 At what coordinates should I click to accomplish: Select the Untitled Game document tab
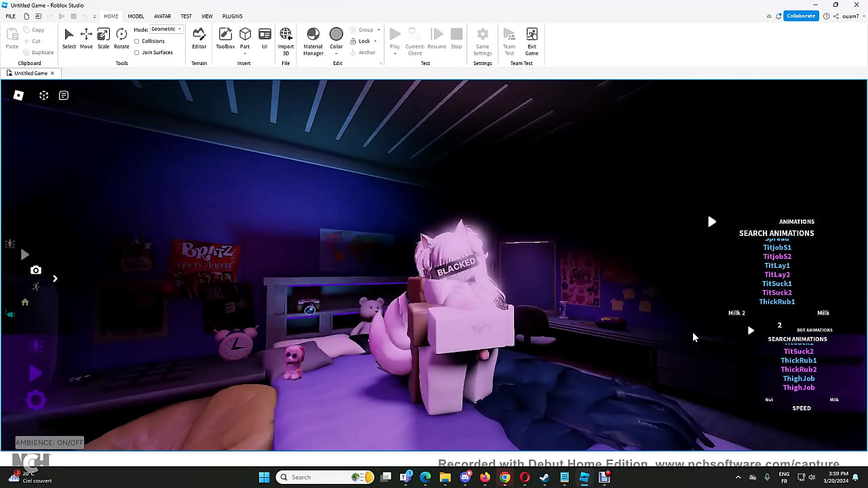pyautogui.click(x=31, y=73)
